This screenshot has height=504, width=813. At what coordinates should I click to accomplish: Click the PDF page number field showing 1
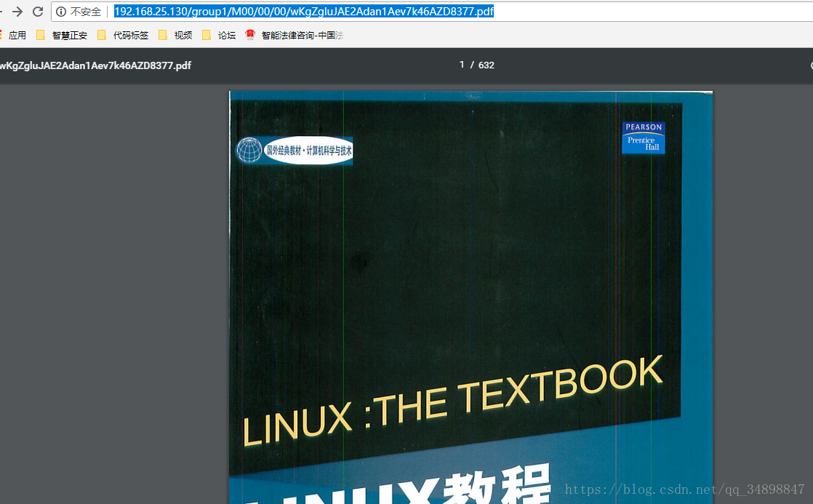pos(462,65)
